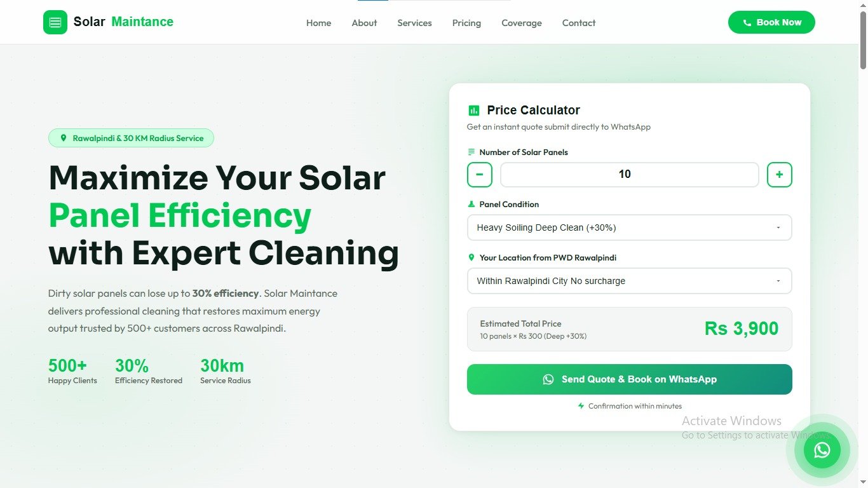The width and height of the screenshot is (868, 488).
Task: Click the green Solar Maintance logo icon
Action: (x=55, y=22)
